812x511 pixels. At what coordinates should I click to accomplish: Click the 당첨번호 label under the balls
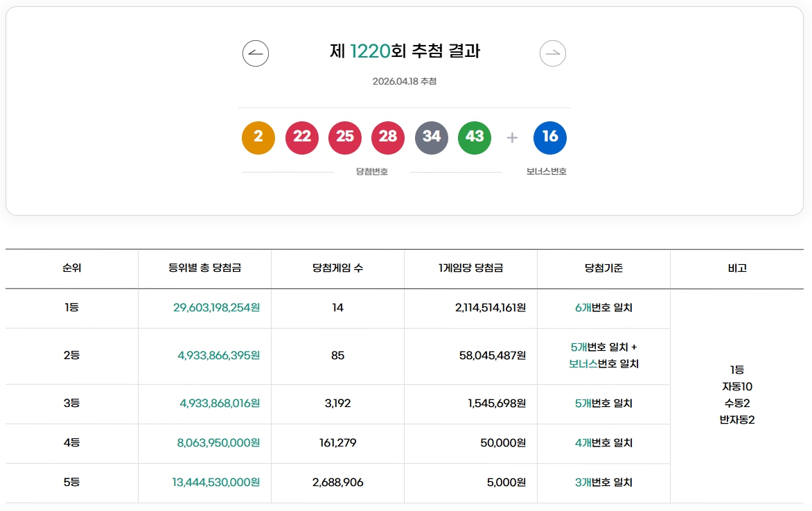[371, 171]
